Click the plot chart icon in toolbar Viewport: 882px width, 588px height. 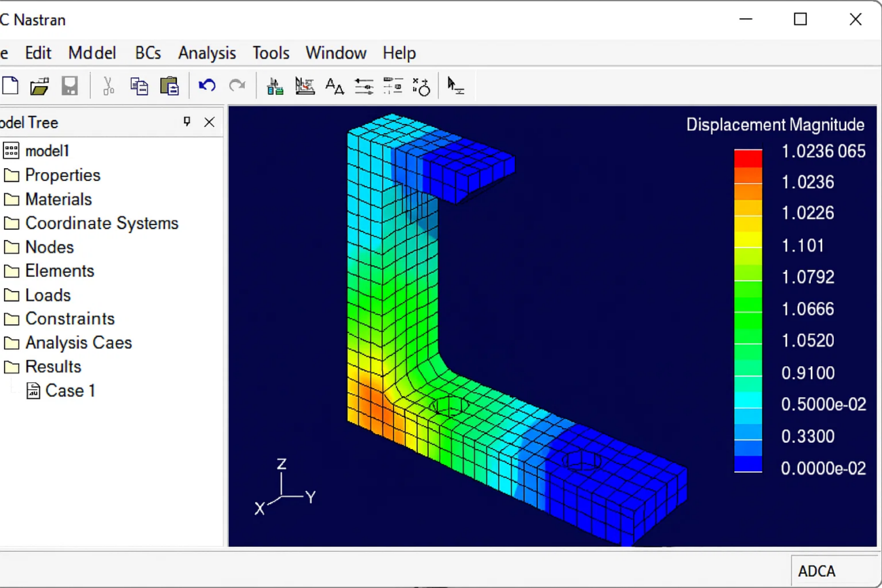pos(305,86)
